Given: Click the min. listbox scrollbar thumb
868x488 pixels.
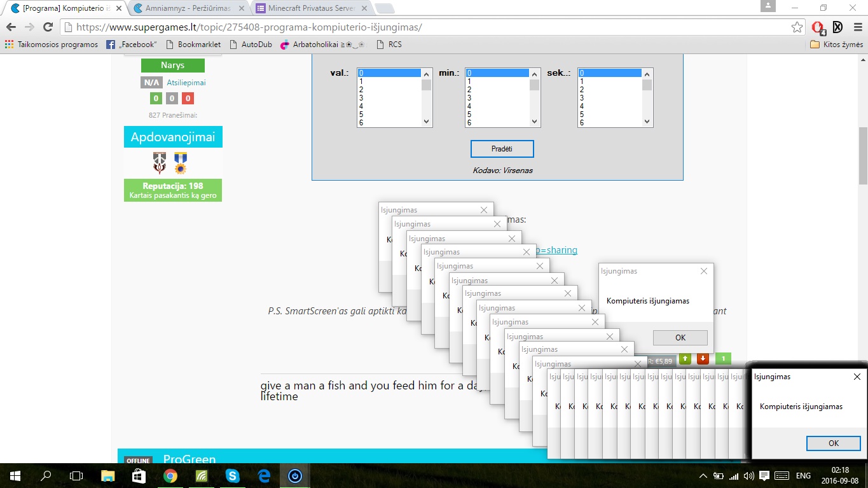Looking at the screenshot, I should tap(534, 85).
